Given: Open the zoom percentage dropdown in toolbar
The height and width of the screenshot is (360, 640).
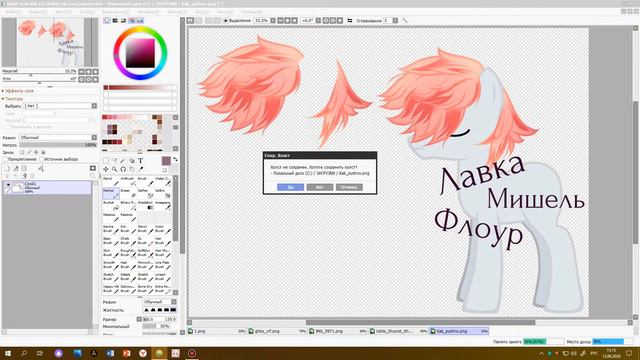Looking at the screenshot, I should click(273, 20).
